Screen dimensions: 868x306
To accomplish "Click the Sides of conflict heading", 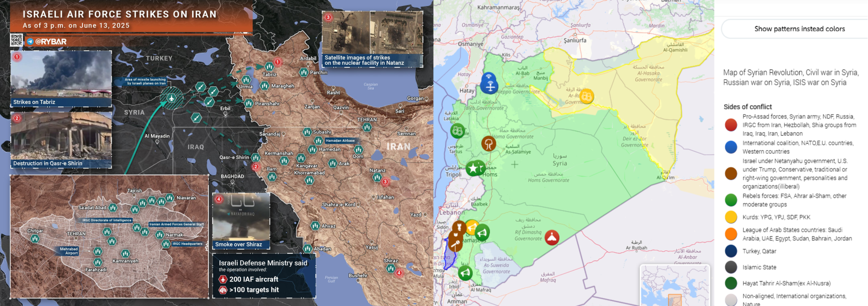I will pos(748,107).
